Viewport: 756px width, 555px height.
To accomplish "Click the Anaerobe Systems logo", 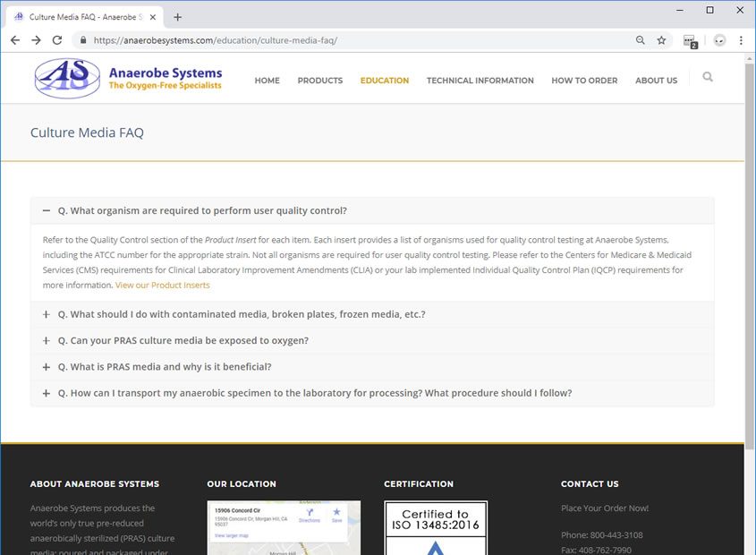I will click(127, 79).
